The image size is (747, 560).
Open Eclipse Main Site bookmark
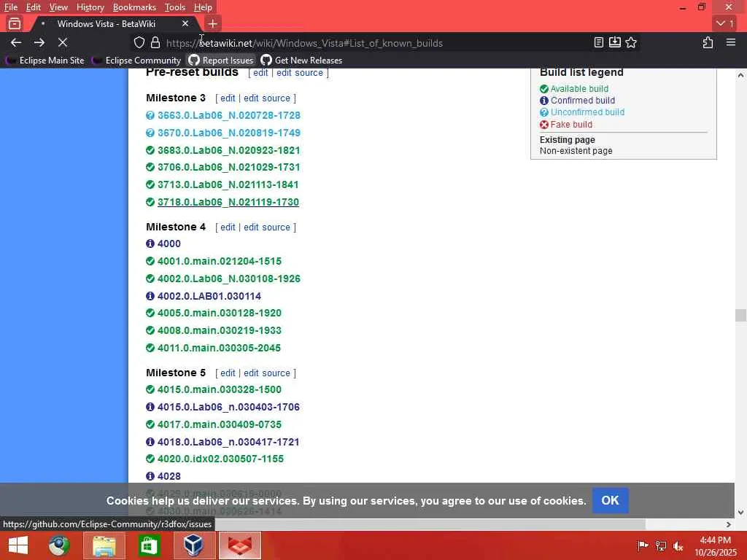tap(45, 61)
